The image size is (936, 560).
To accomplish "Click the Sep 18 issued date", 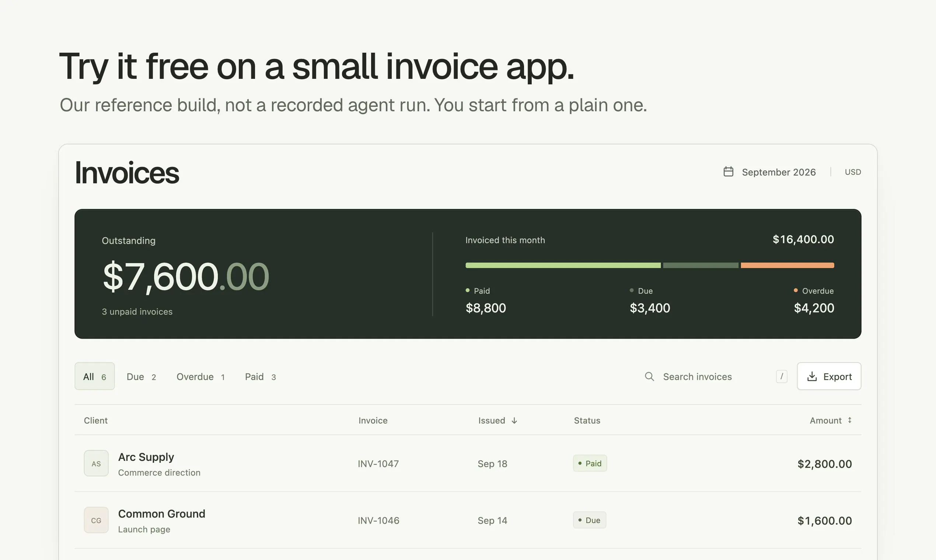I will [492, 464].
